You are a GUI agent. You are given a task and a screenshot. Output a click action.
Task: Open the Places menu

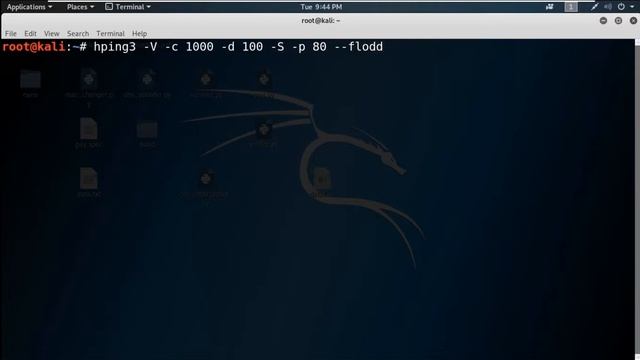point(80,7)
